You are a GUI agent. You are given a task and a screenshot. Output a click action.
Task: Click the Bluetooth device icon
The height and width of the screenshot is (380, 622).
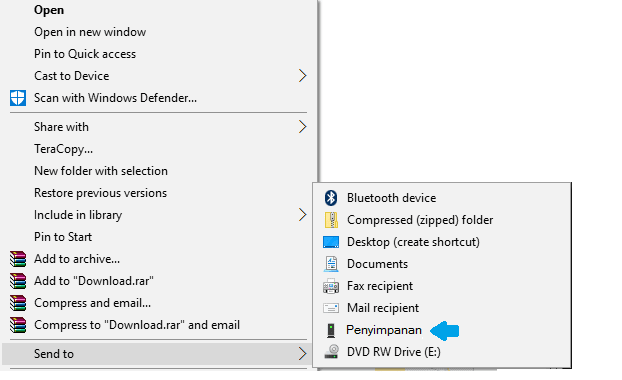click(331, 198)
